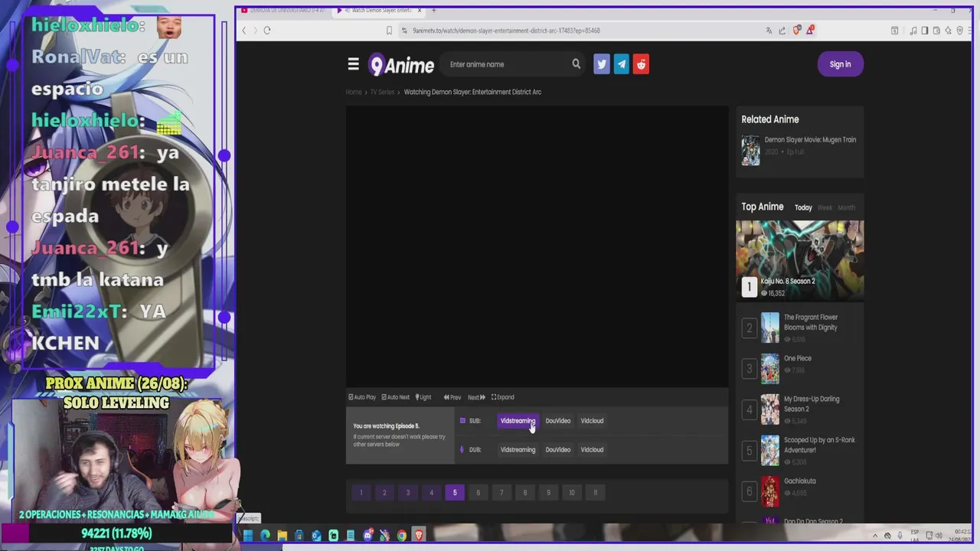
Task: Open the Brave Shields lion icon
Action: [x=797, y=30]
